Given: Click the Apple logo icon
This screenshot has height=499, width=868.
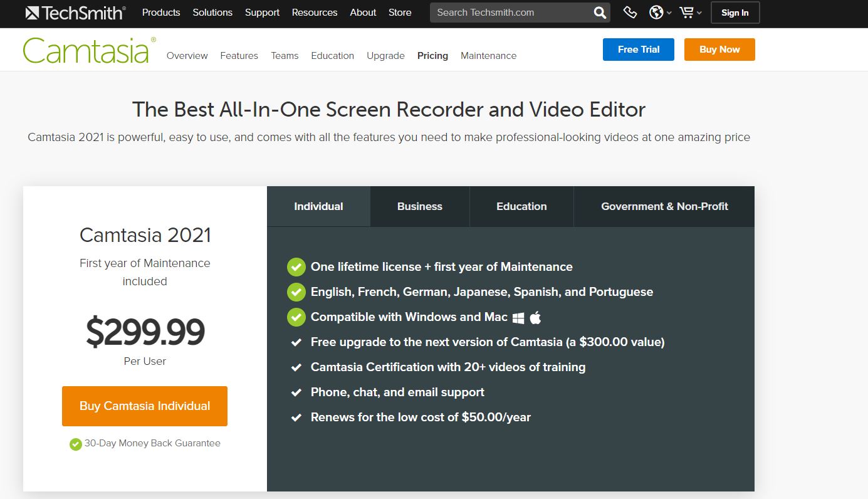Looking at the screenshot, I should click(535, 317).
